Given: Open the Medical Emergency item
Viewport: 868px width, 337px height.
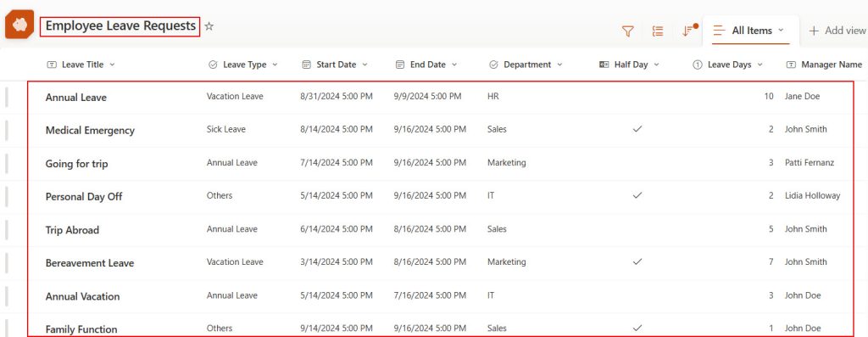Looking at the screenshot, I should click(x=90, y=131).
